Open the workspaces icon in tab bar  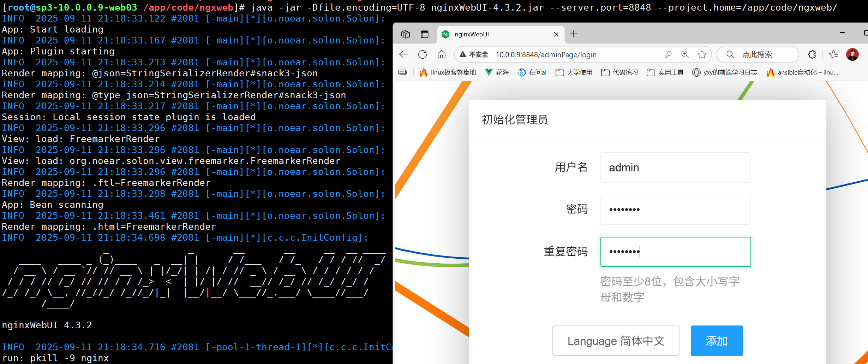[x=406, y=34]
